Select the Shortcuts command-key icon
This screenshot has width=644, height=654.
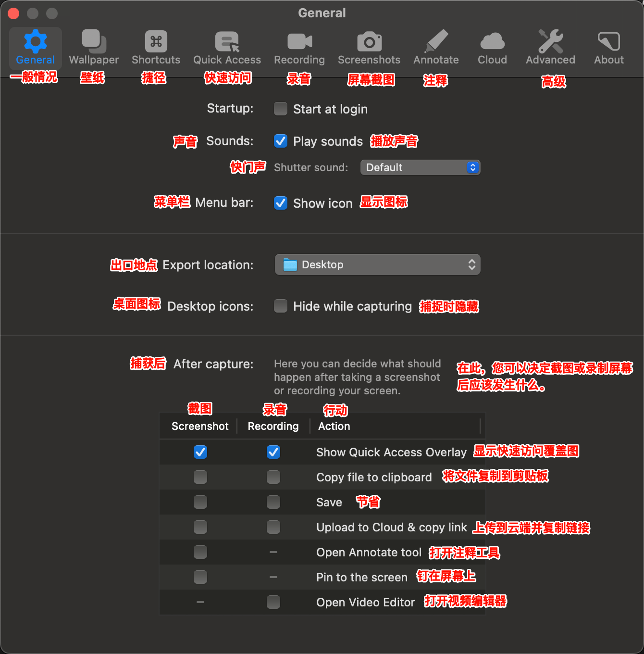[156, 41]
